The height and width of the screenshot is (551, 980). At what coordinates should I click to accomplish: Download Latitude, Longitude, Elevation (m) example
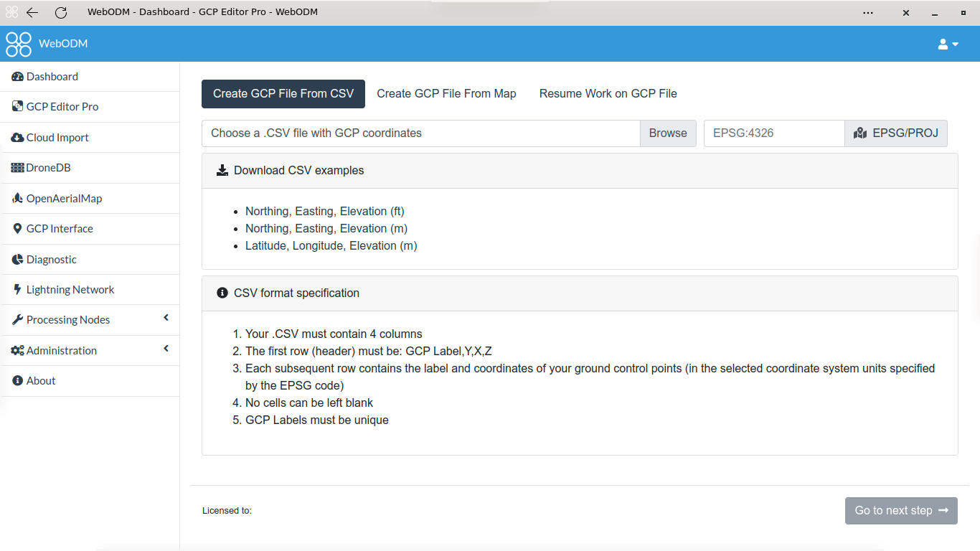point(331,246)
